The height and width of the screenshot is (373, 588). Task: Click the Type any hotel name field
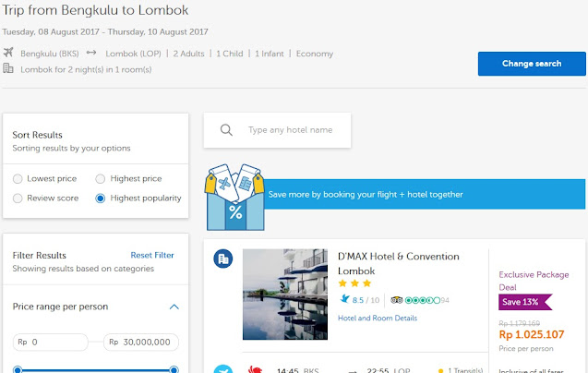pyautogui.click(x=277, y=130)
